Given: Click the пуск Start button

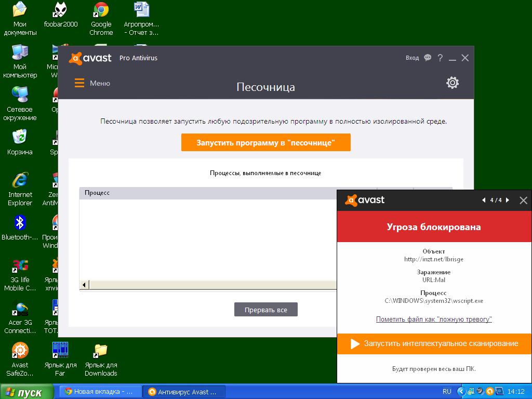Looking at the screenshot, I should click(26, 392).
